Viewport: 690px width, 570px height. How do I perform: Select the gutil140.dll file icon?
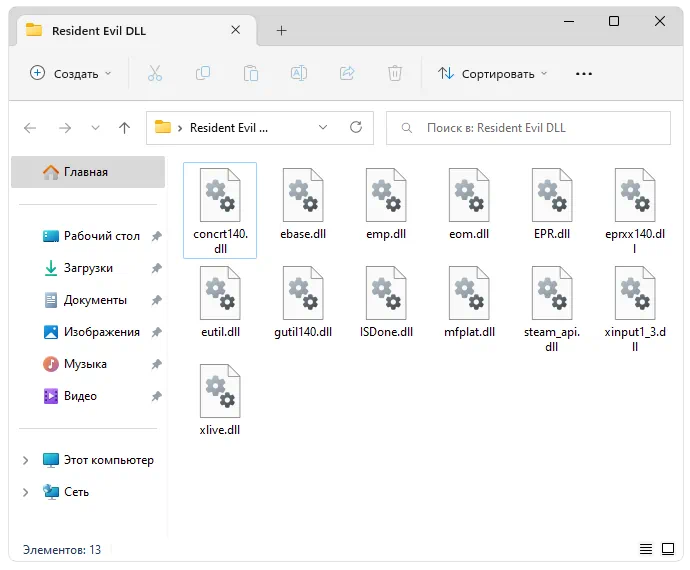pos(303,293)
